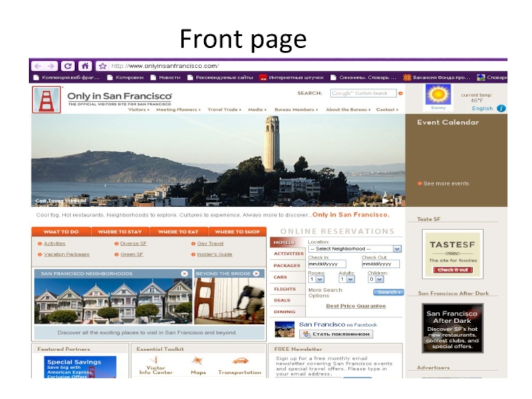Open the Рекомендуемые сайты bookmark

click(220, 78)
